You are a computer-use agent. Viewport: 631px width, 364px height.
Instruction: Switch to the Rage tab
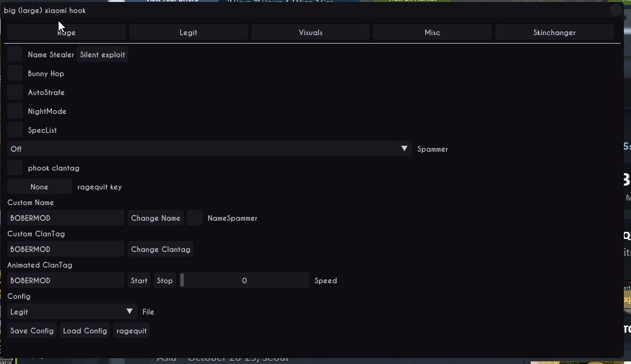click(x=66, y=33)
